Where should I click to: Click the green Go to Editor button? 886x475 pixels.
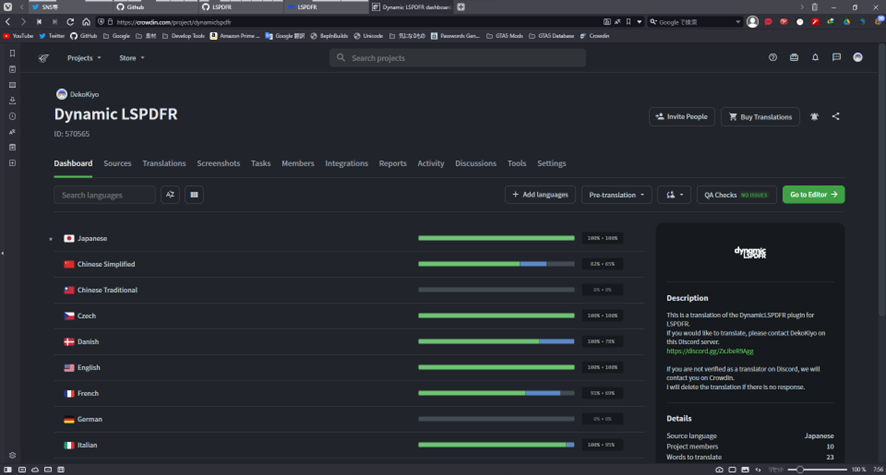pos(814,194)
